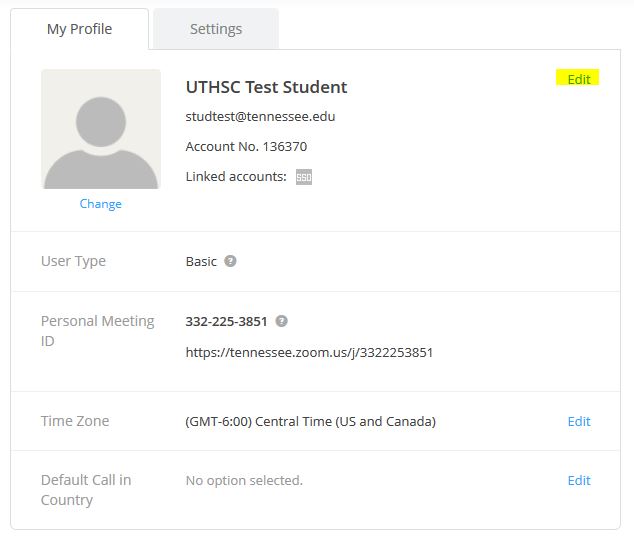Image resolution: width=634 pixels, height=545 pixels.
Task: Click the name UTHSC Test Student
Action: pos(266,87)
